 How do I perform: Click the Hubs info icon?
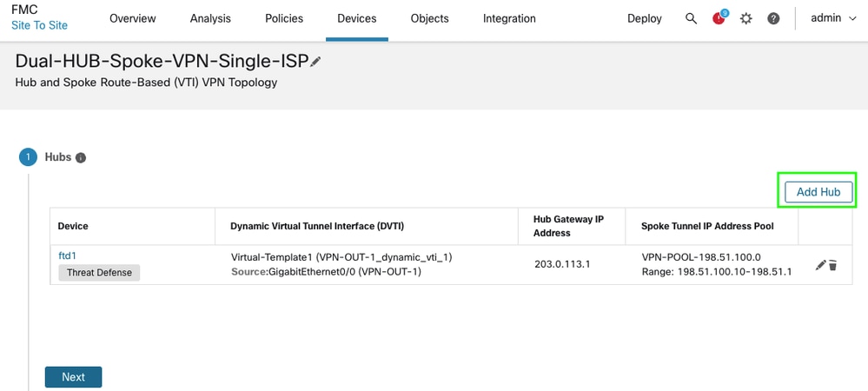pos(81,158)
